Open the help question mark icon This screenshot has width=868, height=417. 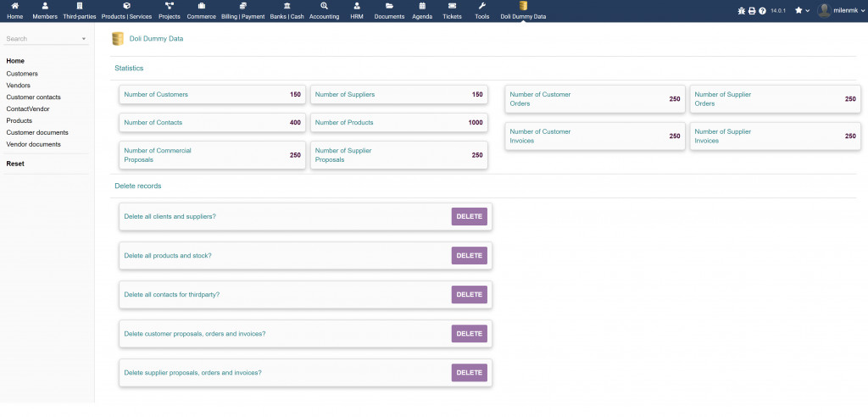point(762,11)
